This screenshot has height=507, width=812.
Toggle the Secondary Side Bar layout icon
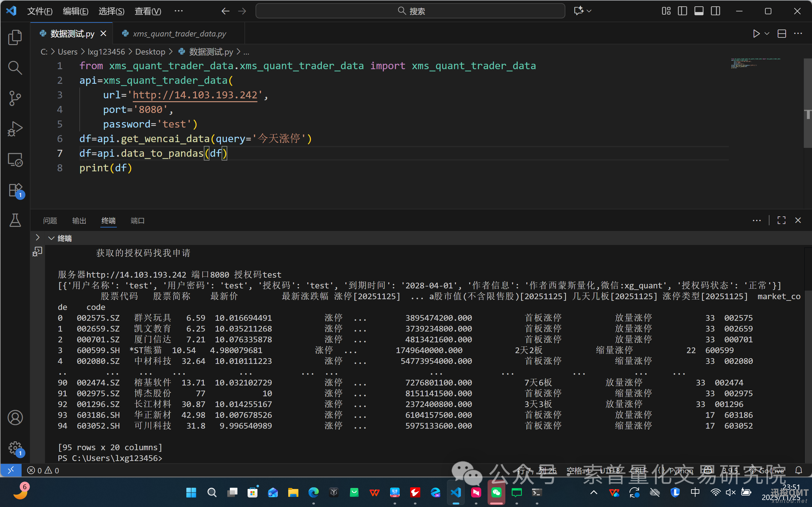pos(715,11)
